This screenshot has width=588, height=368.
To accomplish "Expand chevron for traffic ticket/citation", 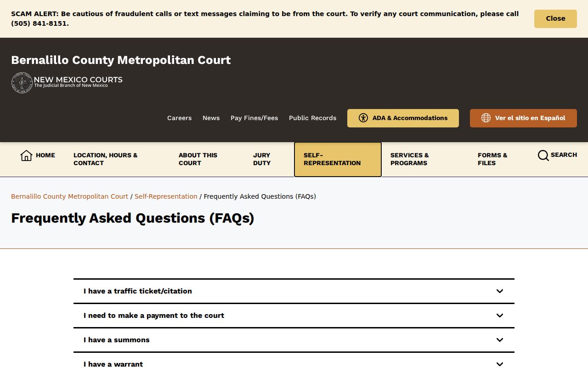I will tap(500, 291).
